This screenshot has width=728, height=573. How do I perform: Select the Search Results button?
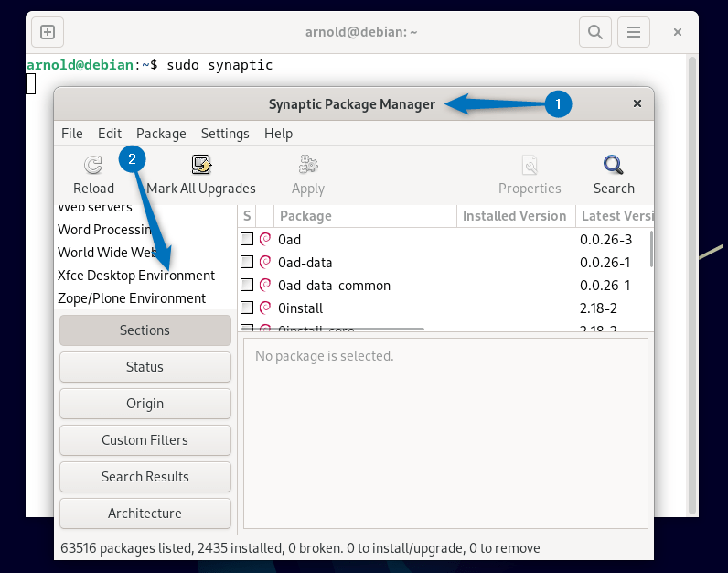[x=145, y=477]
